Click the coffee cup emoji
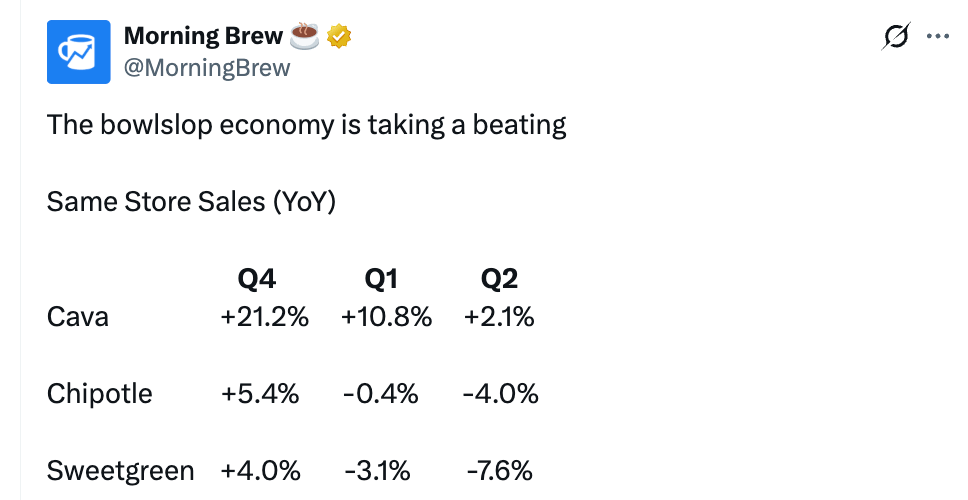Screen dimensions: 968x500 304,35
